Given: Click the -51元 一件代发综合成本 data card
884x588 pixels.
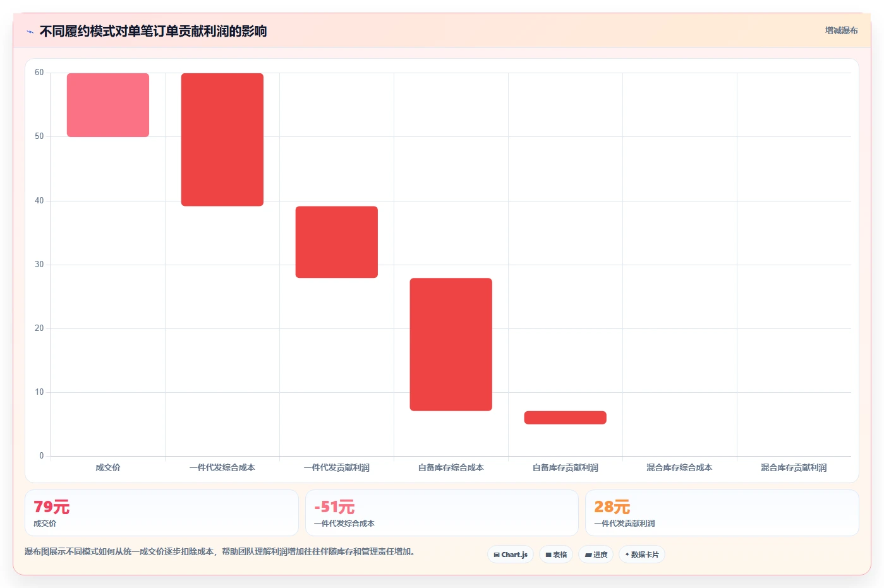Looking at the screenshot, I should [x=442, y=513].
